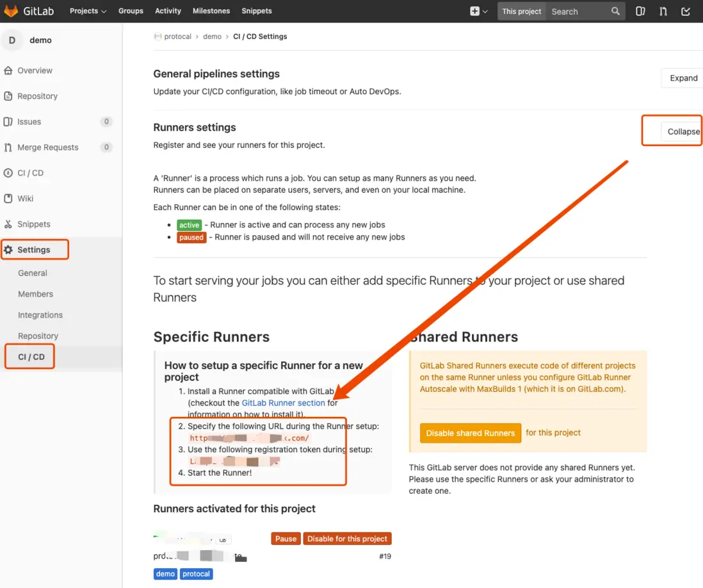Click the Shared Runners heading
Image resolution: width=703 pixels, height=588 pixels.
(x=464, y=337)
